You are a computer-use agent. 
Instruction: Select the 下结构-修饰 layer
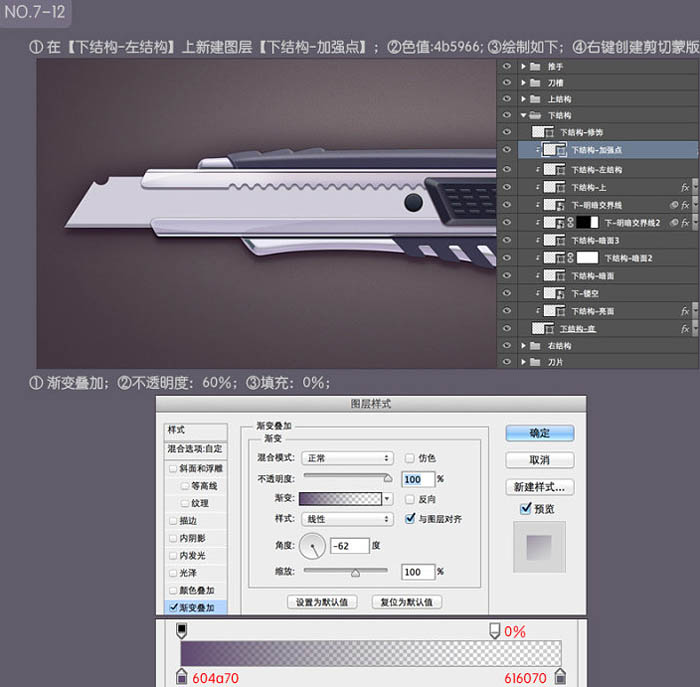pos(608,132)
